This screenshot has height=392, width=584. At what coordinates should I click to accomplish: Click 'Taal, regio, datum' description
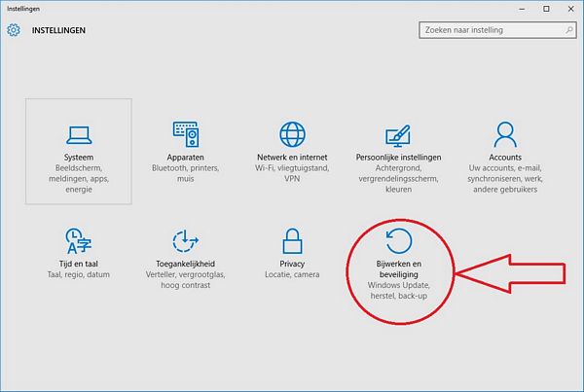(x=78, y=274)
